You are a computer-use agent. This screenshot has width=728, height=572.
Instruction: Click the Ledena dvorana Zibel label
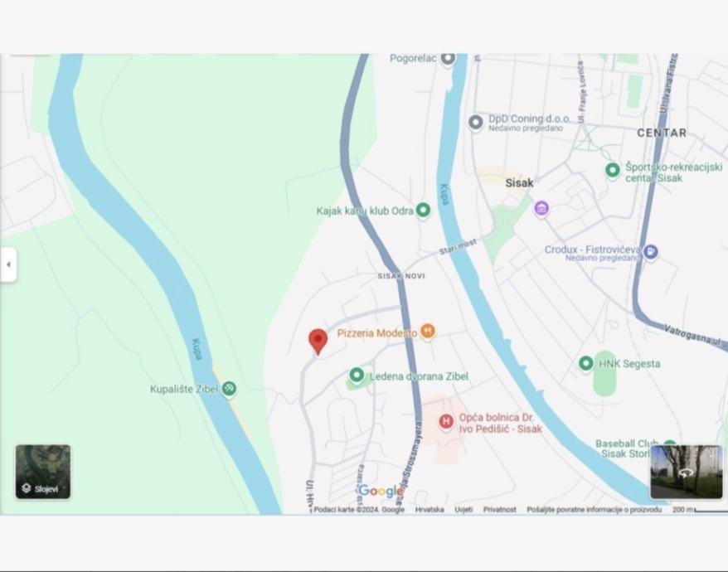[x=419, y=376]
